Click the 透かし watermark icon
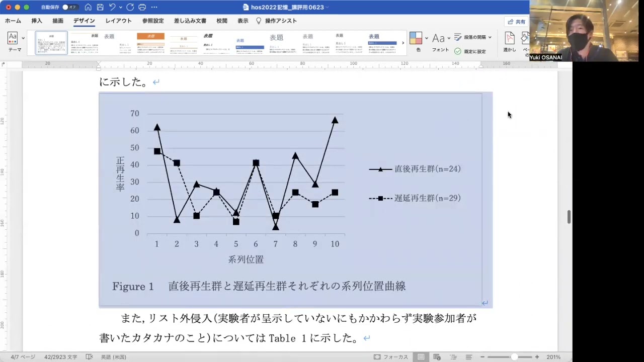This screenshot has width=644, height=362. (x=510, y=39)
